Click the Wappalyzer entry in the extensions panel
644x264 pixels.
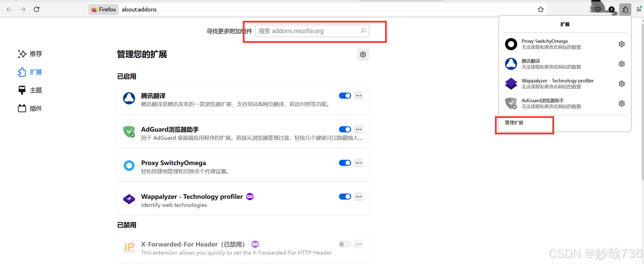pyautogui.click(x=559, y=84)
